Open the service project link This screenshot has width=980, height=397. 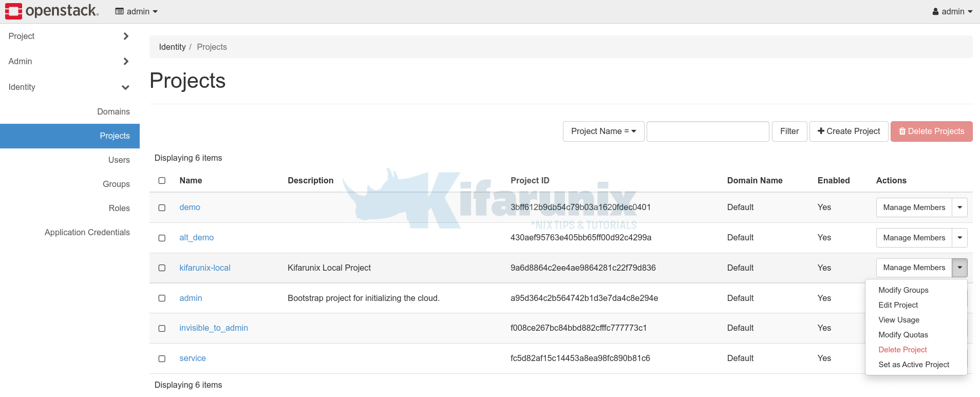tap(192, 358)
